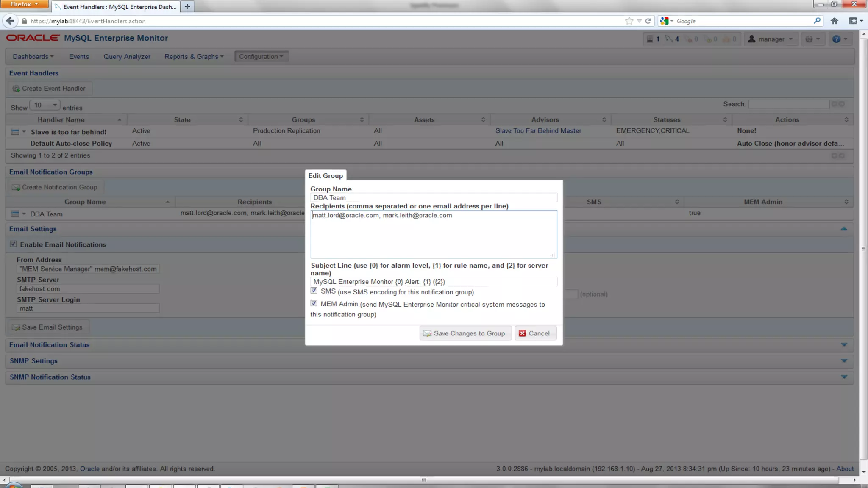Expand the SNMP Notification Status section
Screen dimensions: 868x488
click(844, 377)
